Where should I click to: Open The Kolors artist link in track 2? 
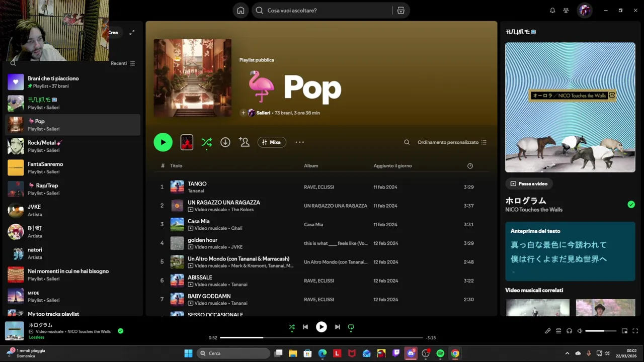click(x=242, y=210)
